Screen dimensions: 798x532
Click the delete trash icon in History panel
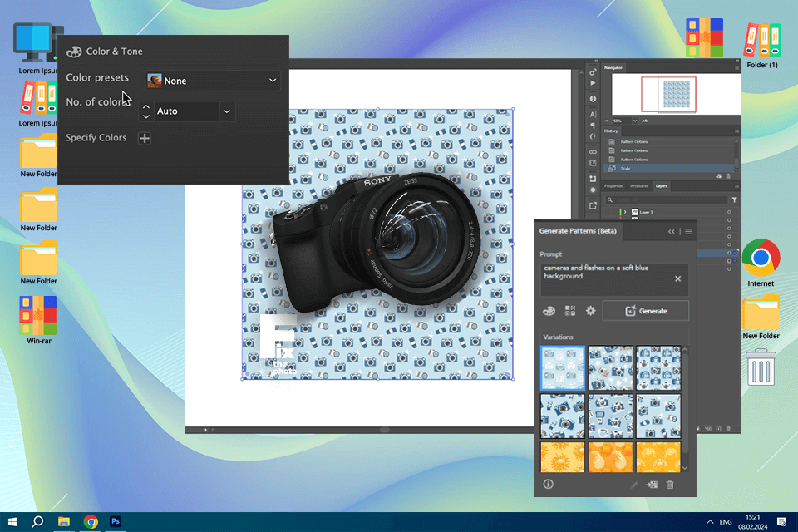coord(728,176)
